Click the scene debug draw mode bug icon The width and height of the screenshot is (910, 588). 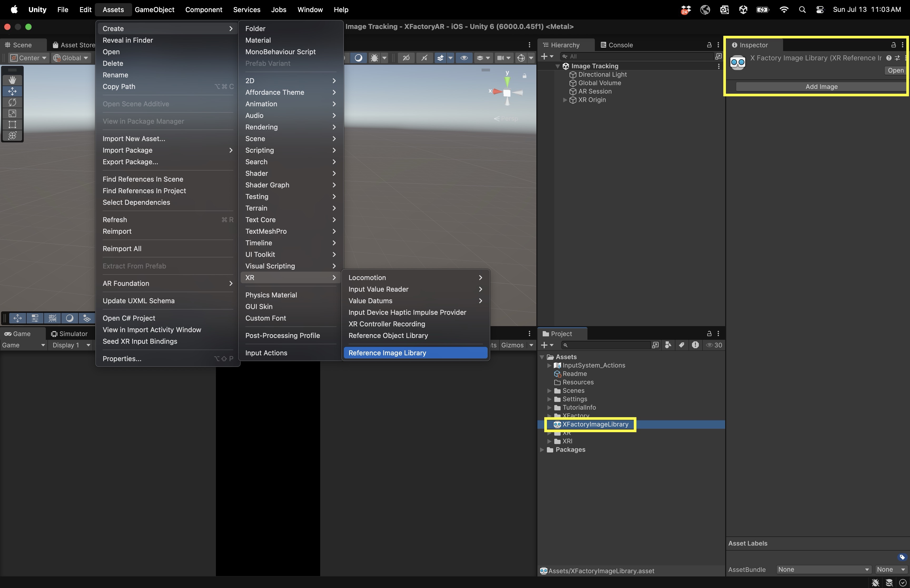(374, 58)
